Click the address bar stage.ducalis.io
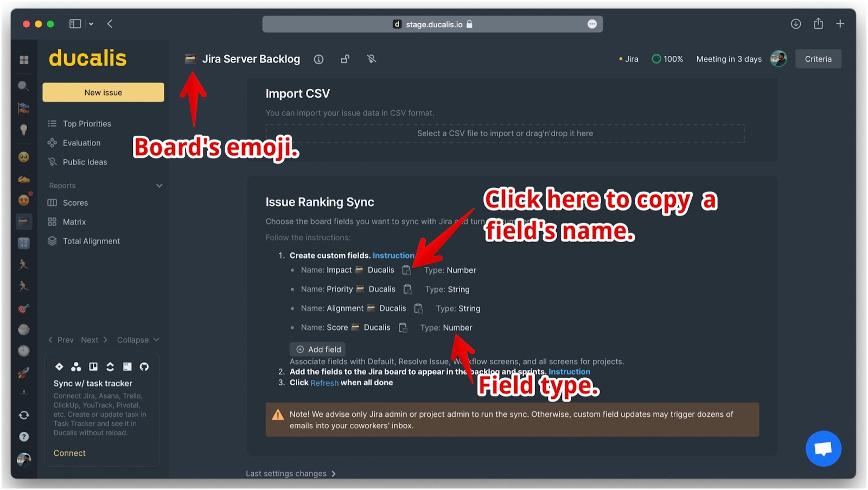This screenshot has width=868, height=490. 432,24
